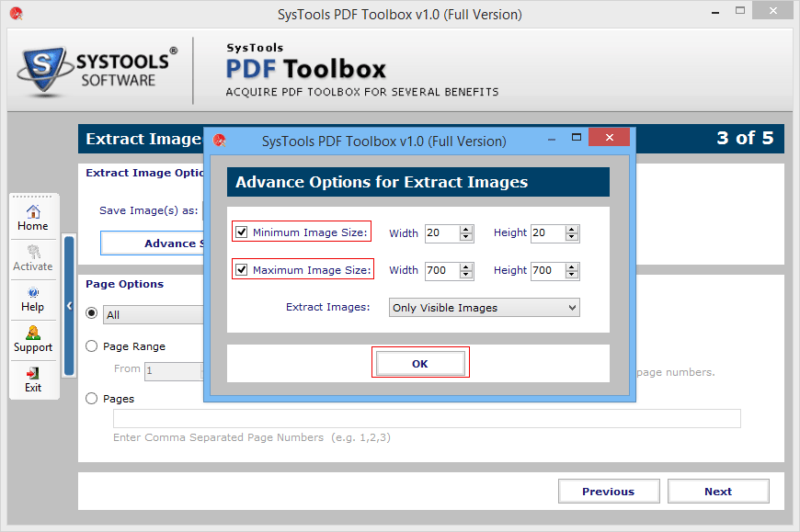Click the comma separated pages text box
Screen dimensions: 800x532
[427, 418]
